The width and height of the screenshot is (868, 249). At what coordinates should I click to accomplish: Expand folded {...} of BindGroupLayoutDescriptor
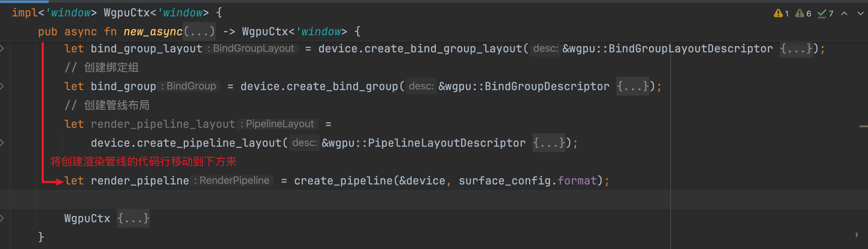click(x=796, y=49)
